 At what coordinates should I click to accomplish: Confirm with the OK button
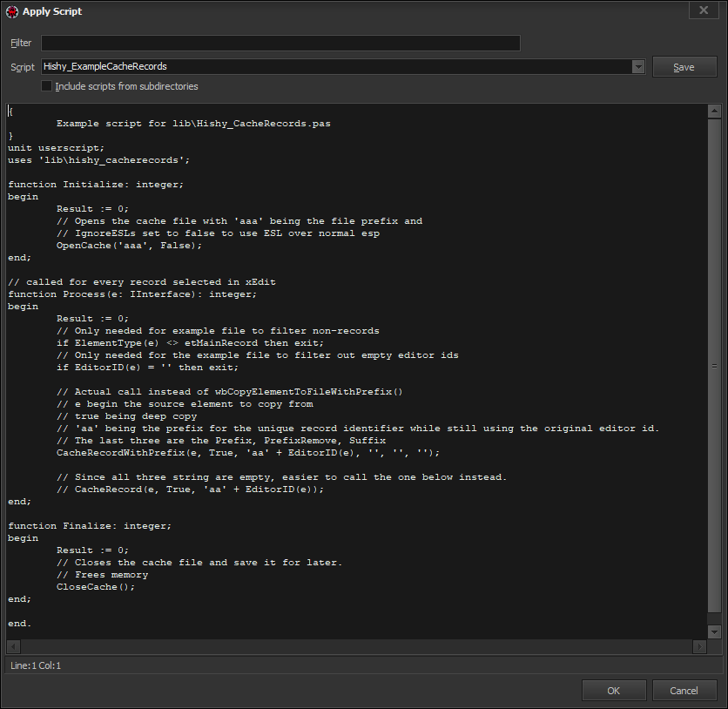[614, 690]
